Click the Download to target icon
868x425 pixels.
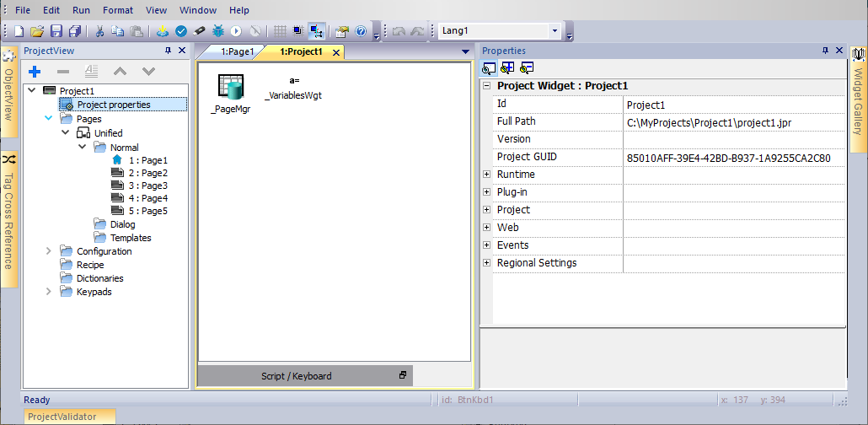click(162, 31)
